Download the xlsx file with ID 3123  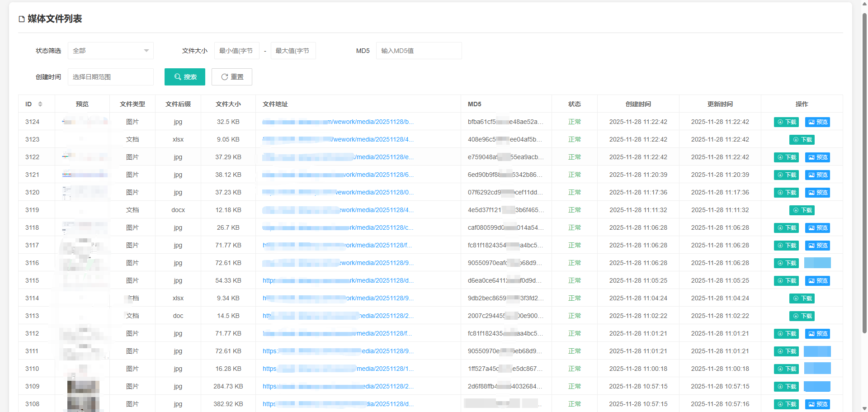coord(802,140)
